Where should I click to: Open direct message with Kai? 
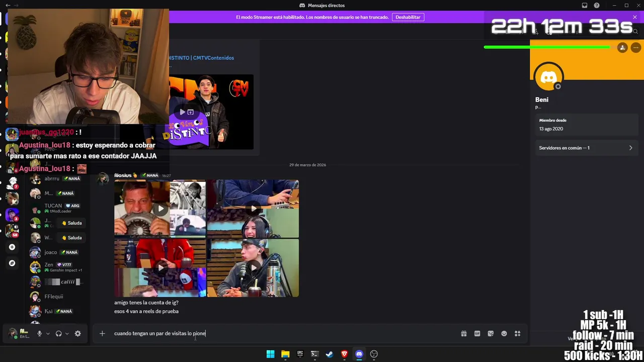57,311
